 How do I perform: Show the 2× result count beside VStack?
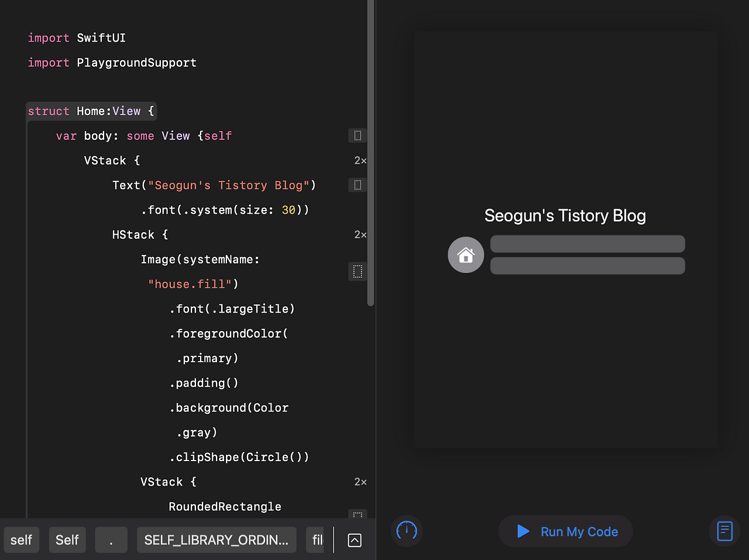(360, 160)
